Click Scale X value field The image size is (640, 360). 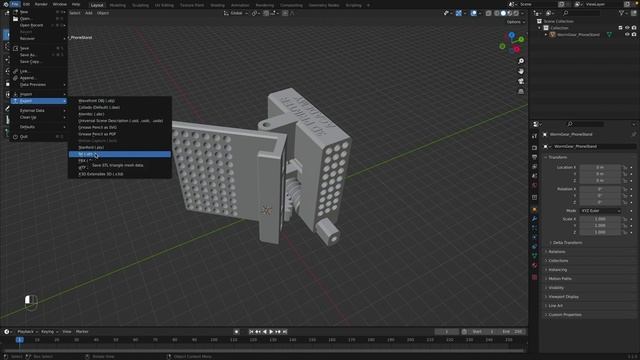coord(600,219)
